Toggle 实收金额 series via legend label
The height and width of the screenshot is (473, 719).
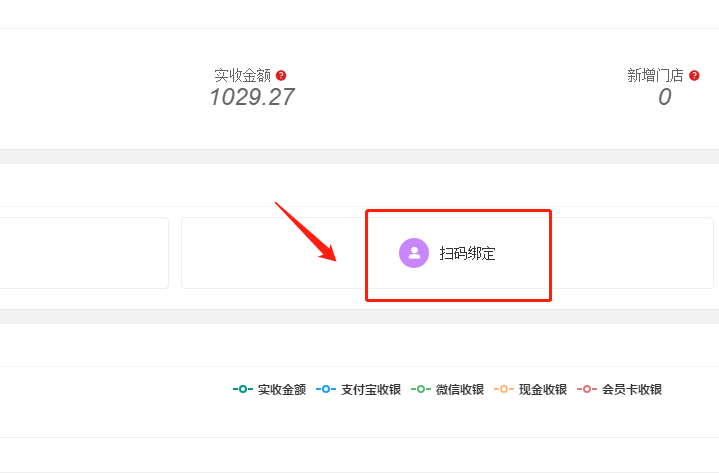pos(282,390)
